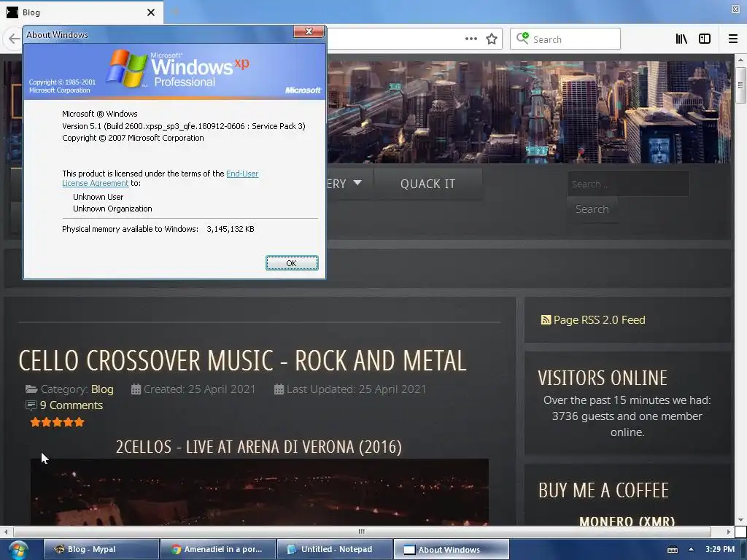The height and width of the screenshot is (560, 747).
Task: Open the Blog category link
Action: (x=102, y=389)
